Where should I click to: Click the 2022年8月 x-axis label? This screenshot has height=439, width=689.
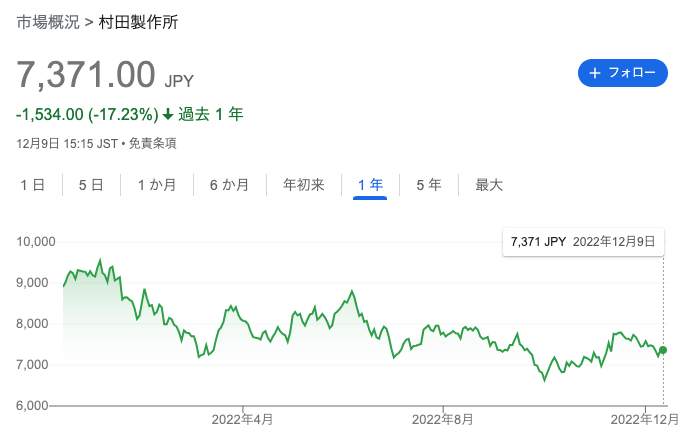point(442,420)
